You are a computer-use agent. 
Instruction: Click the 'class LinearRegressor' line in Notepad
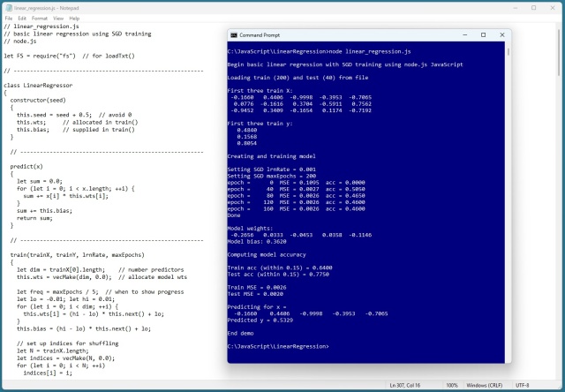click(38, 86)
